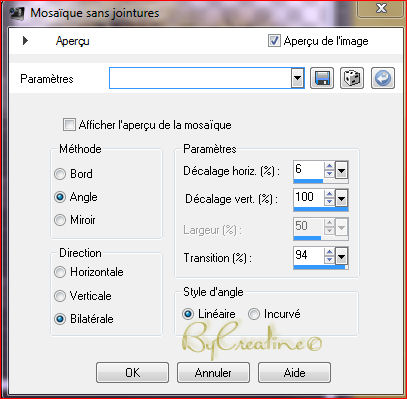Click the Transition value field showing 94
This screenshot has height=399, width=407.
308,256
